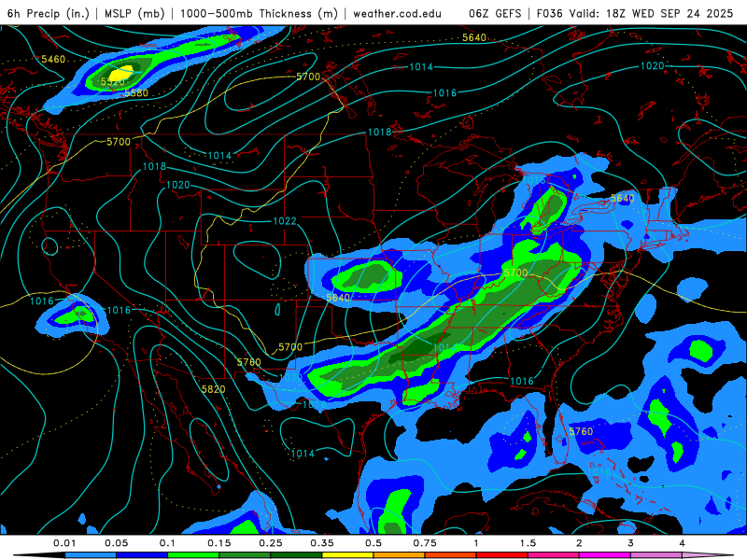
Task: Select the orchid 3–4 legend swatch
Action: click(x=656, y=555)
